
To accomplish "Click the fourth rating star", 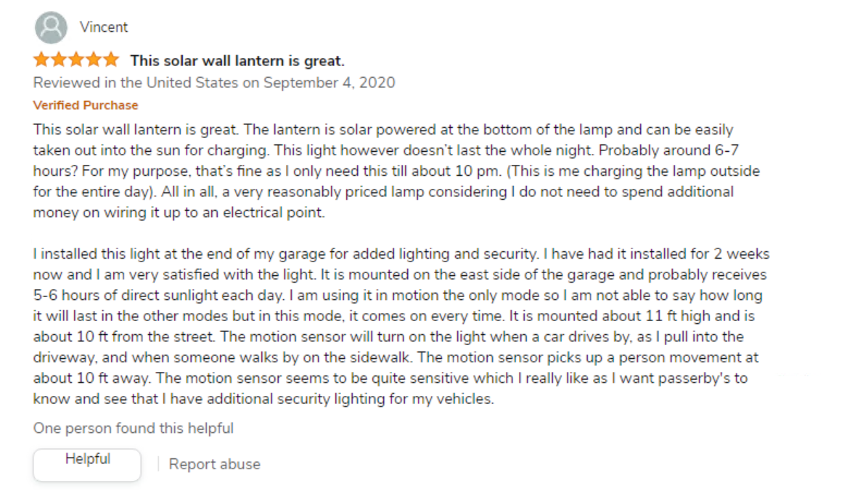I will 93,60.
